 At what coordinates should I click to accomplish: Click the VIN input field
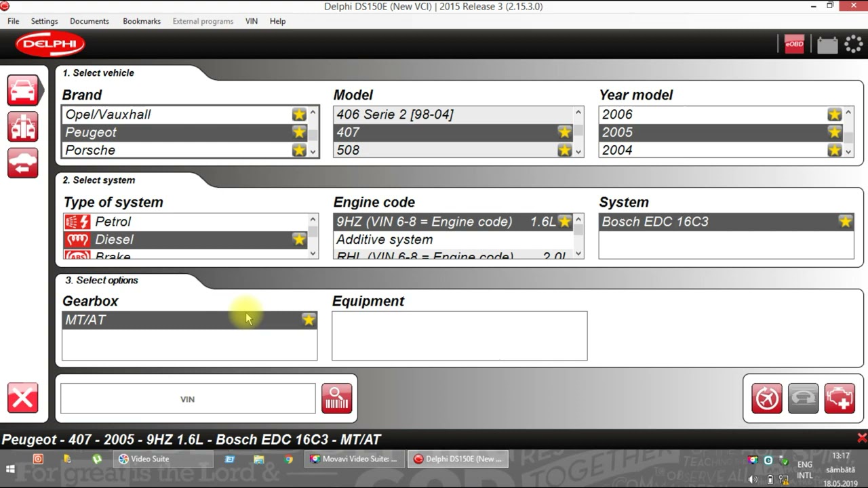pyautogui.click(x=188, y=399)
